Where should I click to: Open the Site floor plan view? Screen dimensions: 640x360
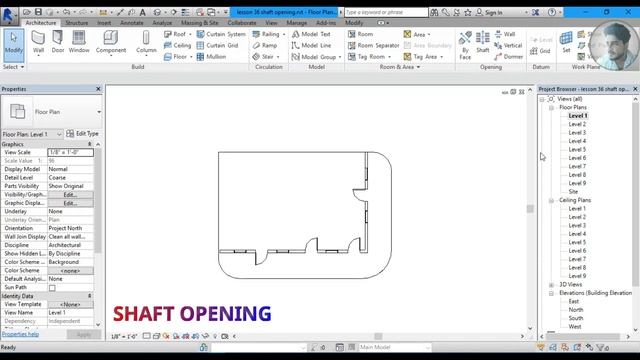pyautogui.click(x=573, y=192)
